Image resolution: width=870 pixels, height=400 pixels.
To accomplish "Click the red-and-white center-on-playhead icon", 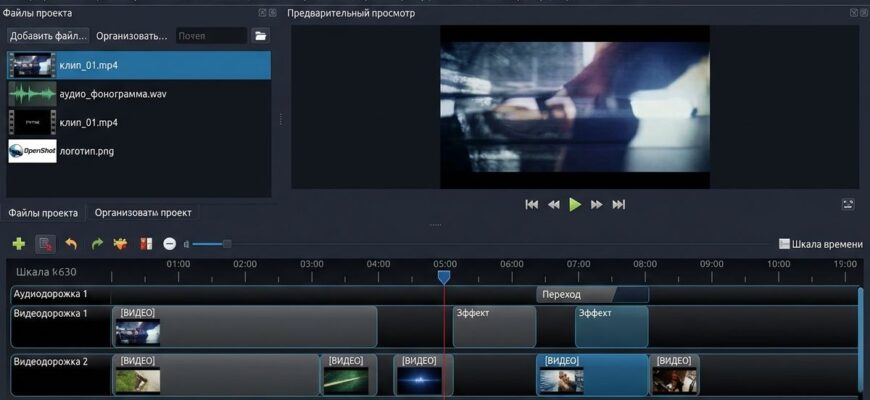I will 146,244.
